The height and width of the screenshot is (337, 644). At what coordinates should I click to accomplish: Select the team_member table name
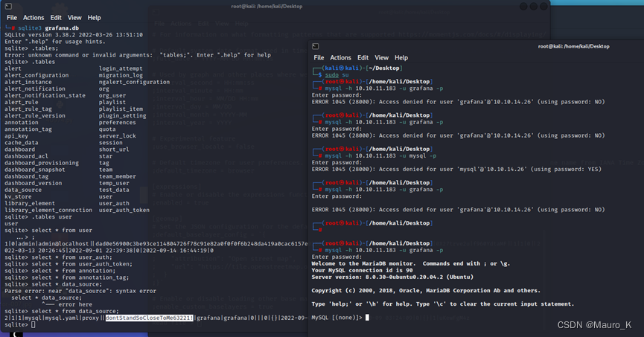[x=117, y=176]
